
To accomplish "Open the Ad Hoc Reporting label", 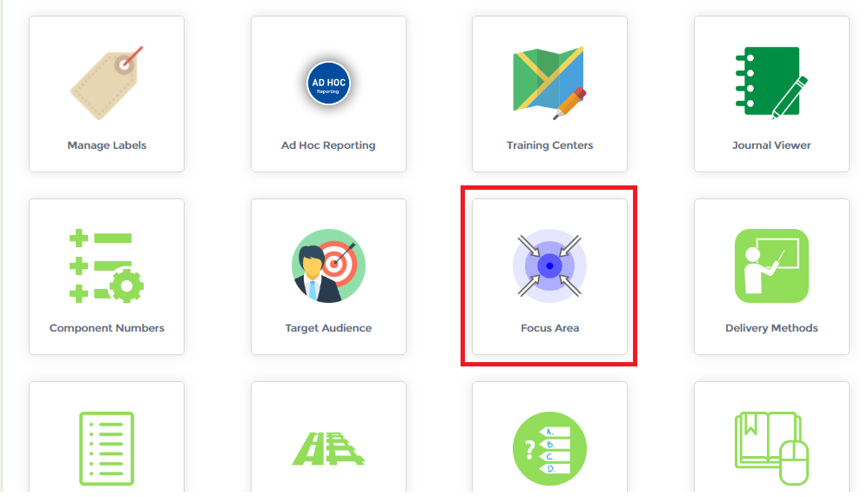I will point(328,145).
